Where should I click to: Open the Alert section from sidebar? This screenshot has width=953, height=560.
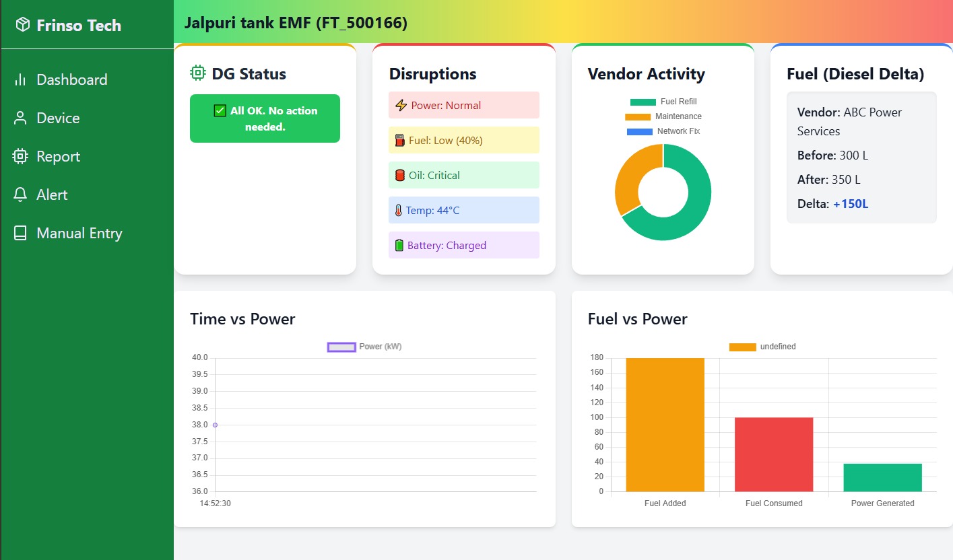51,194
